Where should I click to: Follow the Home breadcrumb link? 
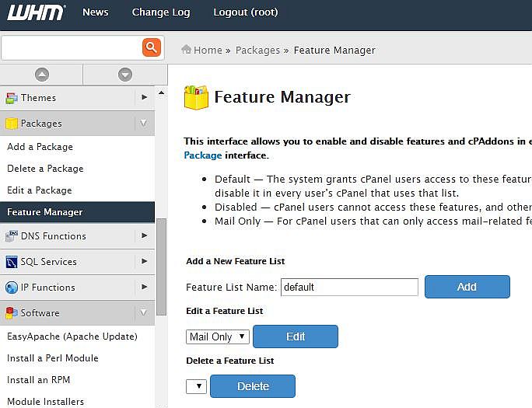click(x=208, y=51)
